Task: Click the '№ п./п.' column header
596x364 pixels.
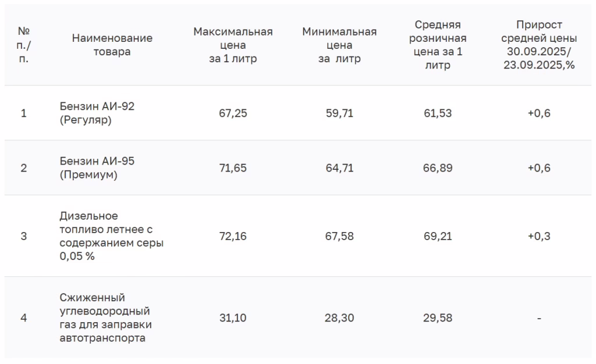Action: coord(24,45)
